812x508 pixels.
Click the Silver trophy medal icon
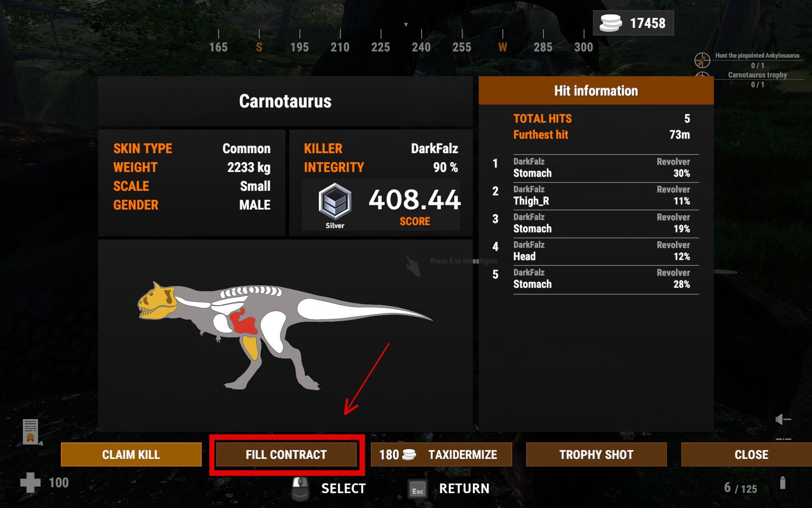click(x=335, y=201)
